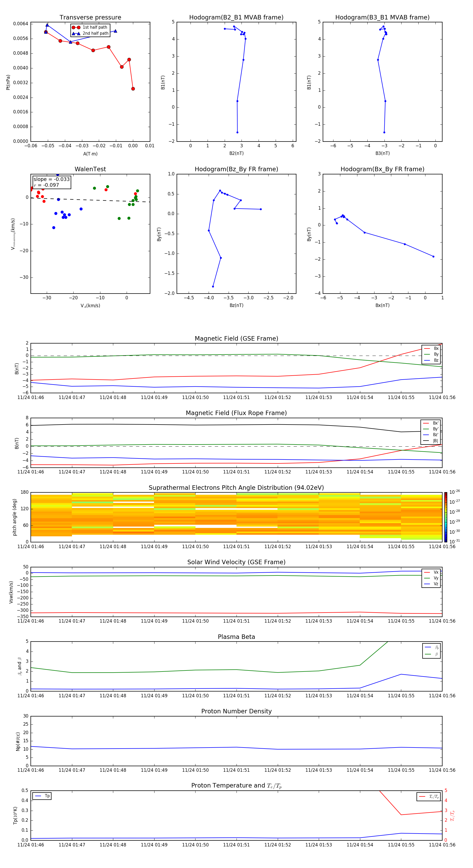Image resolution: width=473 pixels, height=868 pixels.
Task: Click the Bx' legend entry in Flux Rope panel
Action: point(431,423)
